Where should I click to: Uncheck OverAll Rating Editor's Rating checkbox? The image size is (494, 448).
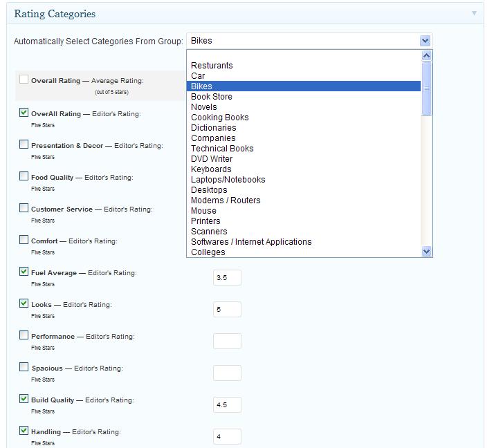coord(24,112)
